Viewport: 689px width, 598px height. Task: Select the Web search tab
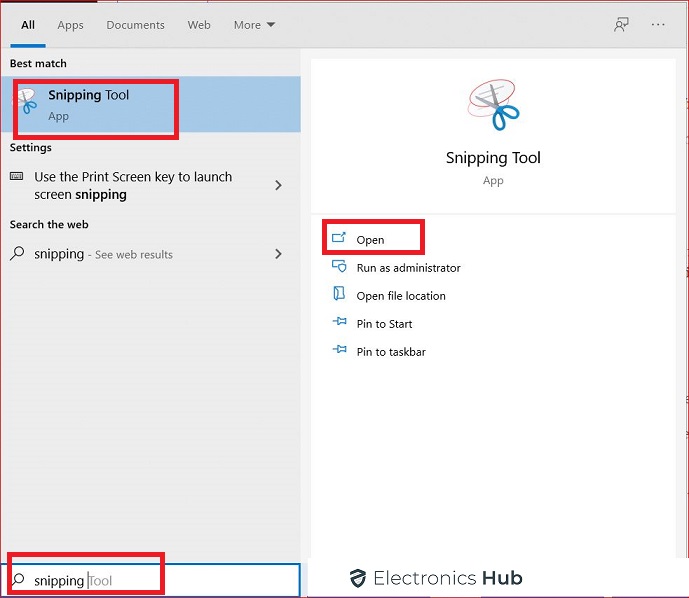click(199, 25)
